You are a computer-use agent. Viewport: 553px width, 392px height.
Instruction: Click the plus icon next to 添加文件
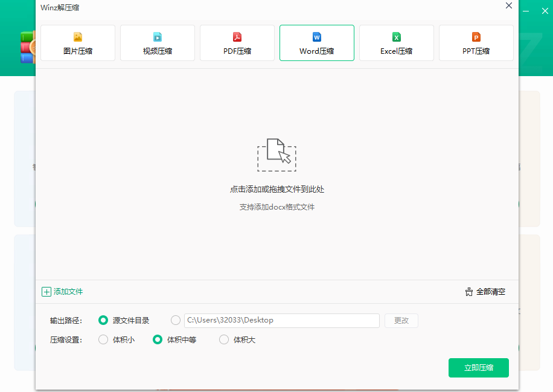click(x=46, y=292)
